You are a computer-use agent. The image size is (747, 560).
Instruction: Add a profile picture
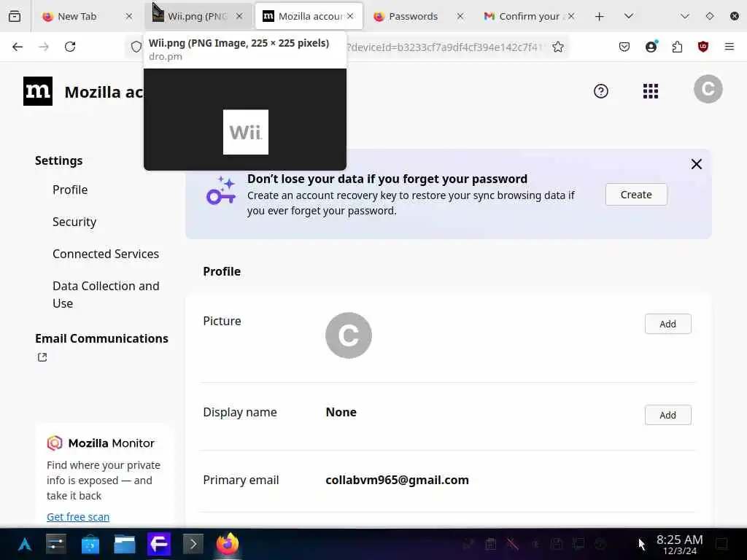click(x=667, y=324)
